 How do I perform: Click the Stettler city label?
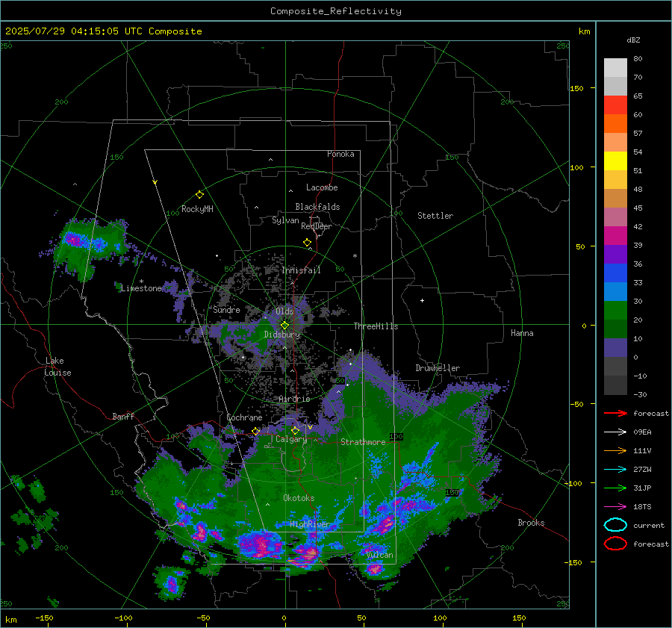(x=435, y=216)
